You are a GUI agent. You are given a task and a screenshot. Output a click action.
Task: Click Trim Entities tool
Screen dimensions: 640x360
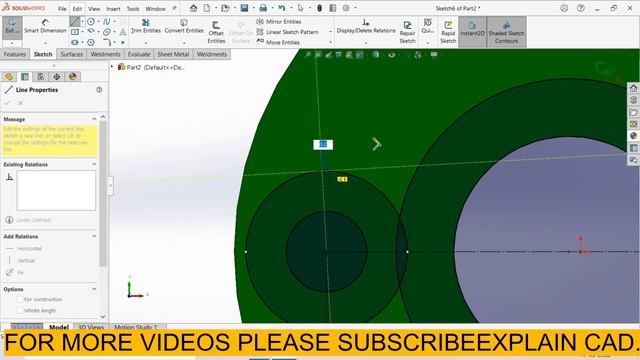(x=146, y=27)
